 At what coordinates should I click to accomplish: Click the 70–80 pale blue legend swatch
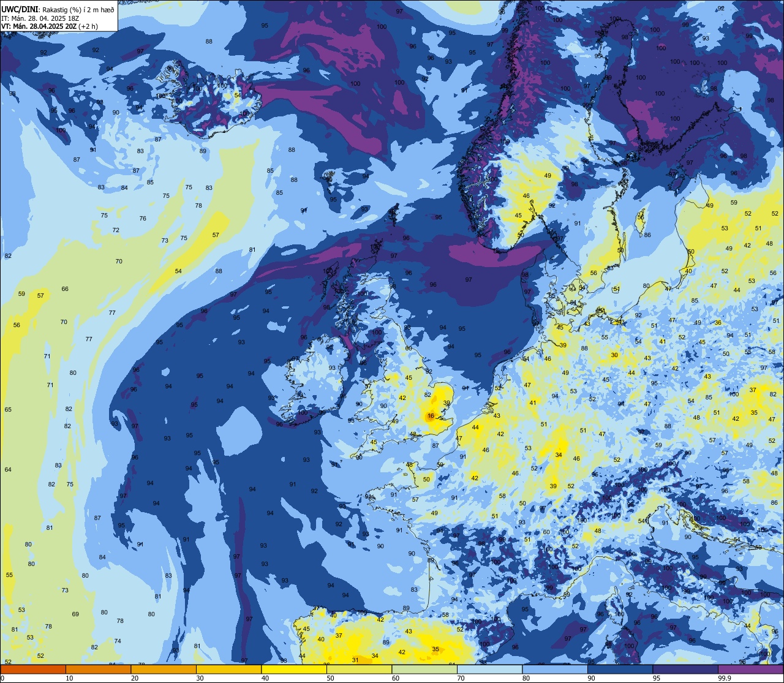coord(490,669)
